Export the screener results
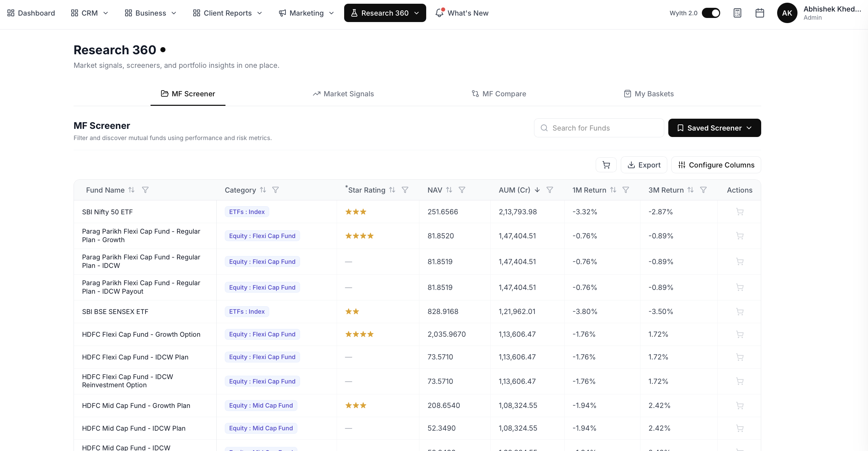The width and height of the screenshot is (868, 451). point(644,165)
